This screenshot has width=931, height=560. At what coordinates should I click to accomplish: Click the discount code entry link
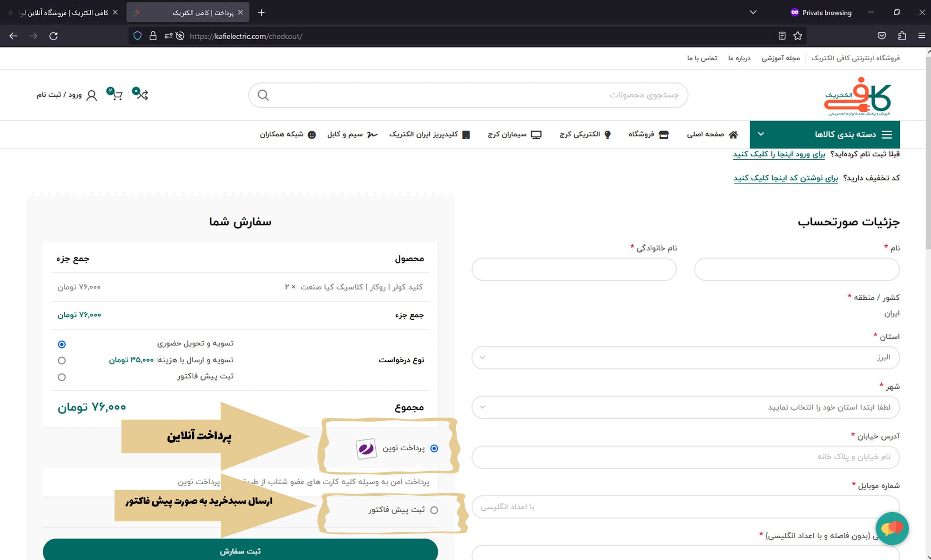coord(785,178)
